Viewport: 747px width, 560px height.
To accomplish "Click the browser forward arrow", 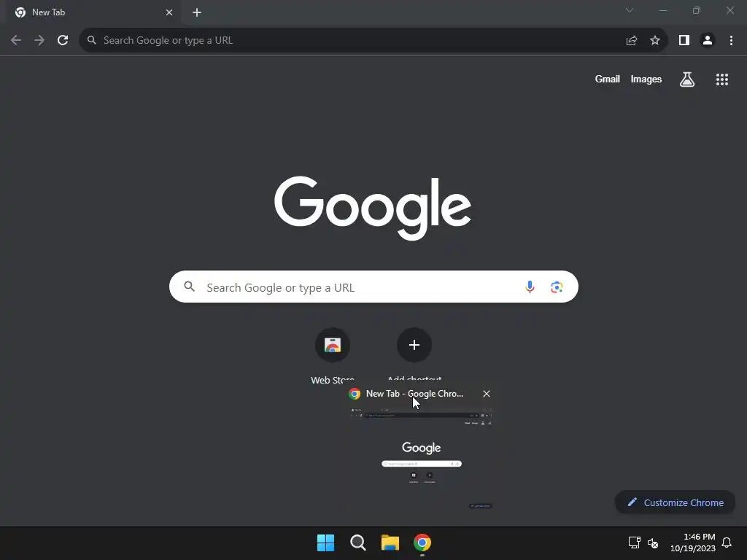I will [x=39, y=41].
